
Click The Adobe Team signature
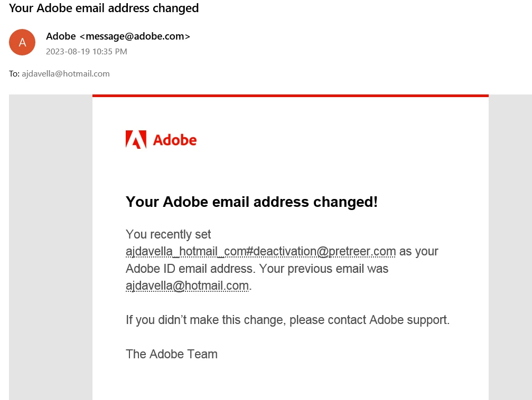(x=171, y=354)
